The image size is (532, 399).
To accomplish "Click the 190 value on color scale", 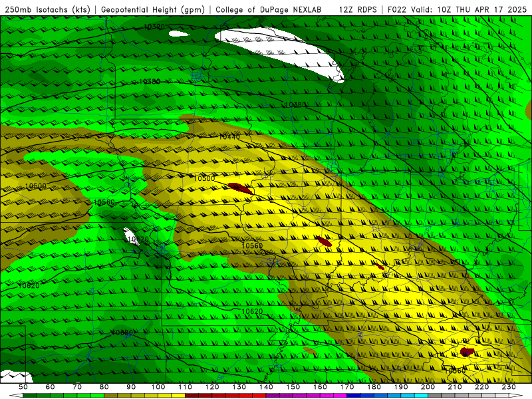I will pyautogui.click(x=401, y=387).
